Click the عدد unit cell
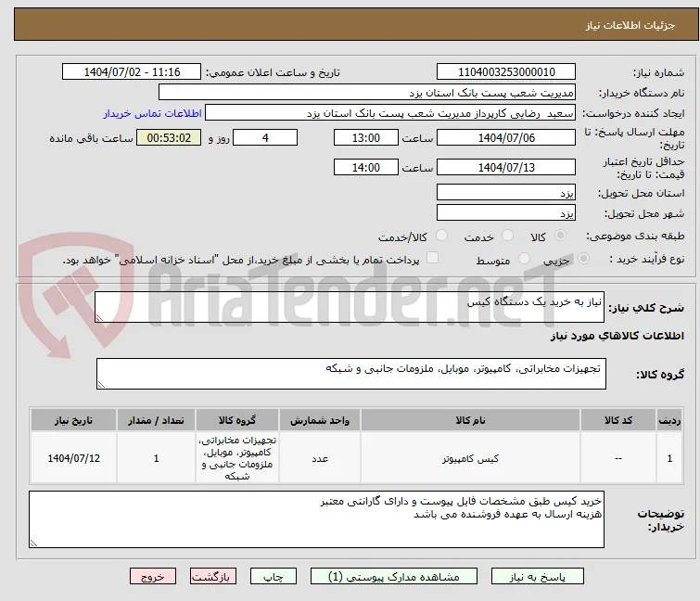The width and height of the screenshot is (700, 601). pos(320,458)
